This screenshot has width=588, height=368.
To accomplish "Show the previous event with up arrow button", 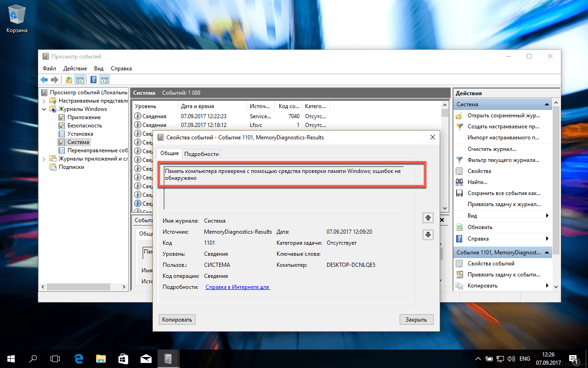I will pos(428,218).
